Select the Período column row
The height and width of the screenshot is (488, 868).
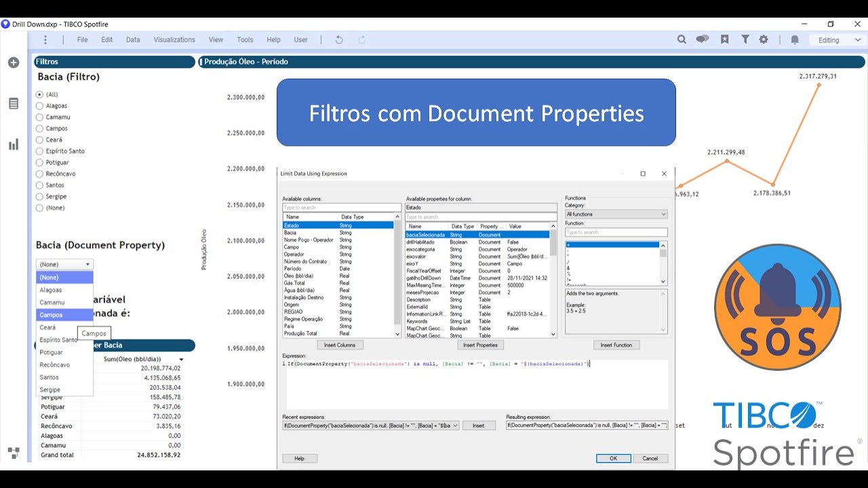pos(338,268)
